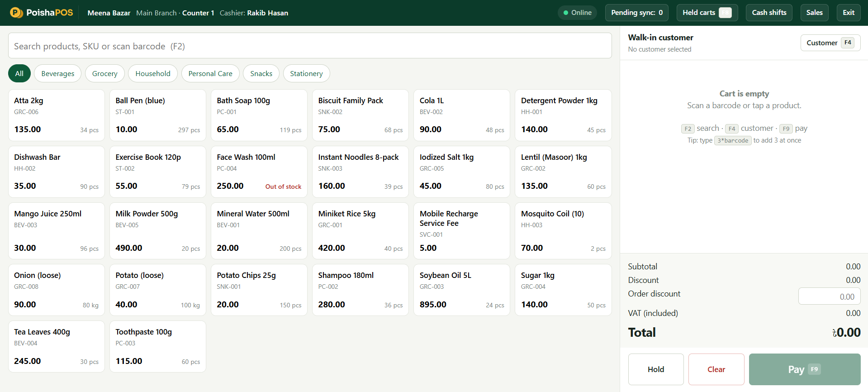Image resolution: width=868 pixels, height=392 pixels.
Task: Add Miniket Rice 5kg to cart
Action: 360,231
